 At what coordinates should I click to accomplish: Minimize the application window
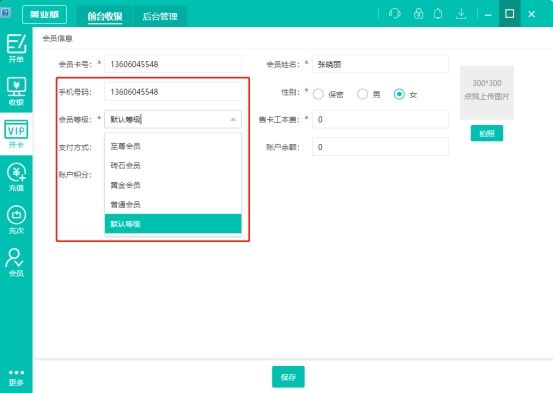488,15
